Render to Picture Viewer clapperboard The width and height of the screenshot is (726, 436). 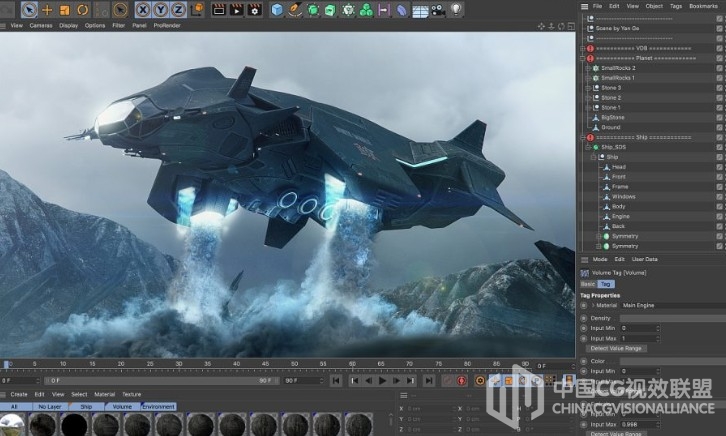237,10
